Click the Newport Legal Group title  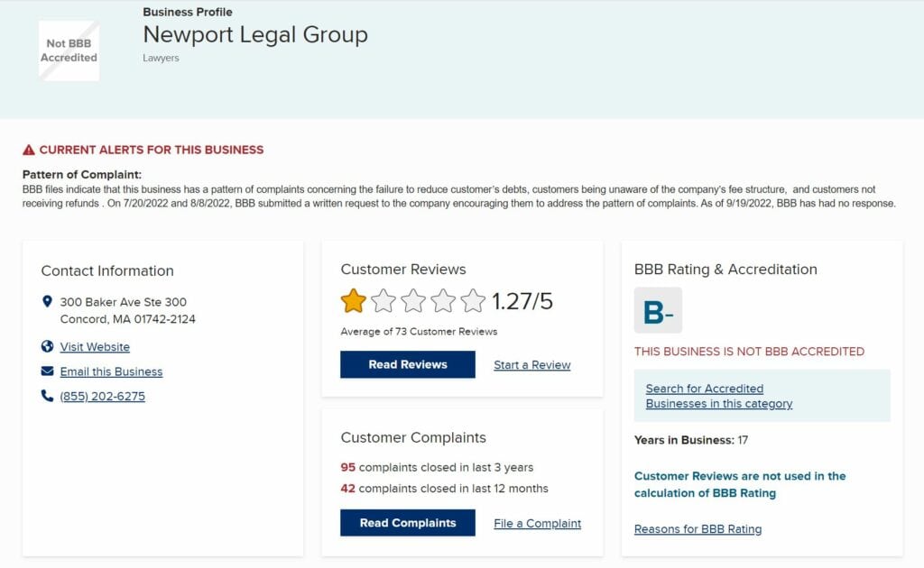click(255, 35)
